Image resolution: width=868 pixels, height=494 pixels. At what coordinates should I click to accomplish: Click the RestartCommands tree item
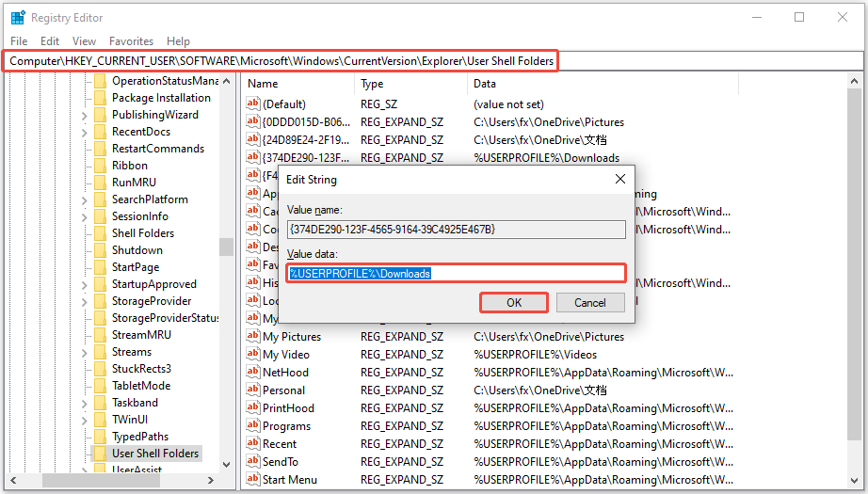(158, 149)
